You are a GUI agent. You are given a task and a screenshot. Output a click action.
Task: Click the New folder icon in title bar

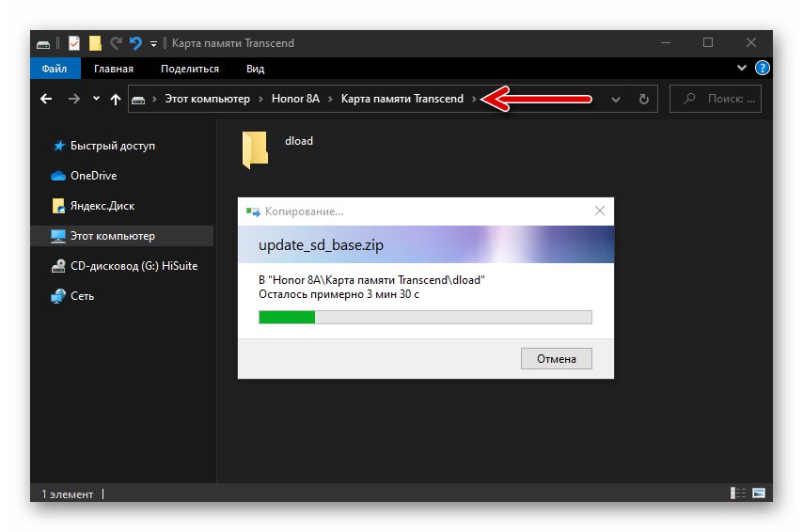(x=95, y=43)
